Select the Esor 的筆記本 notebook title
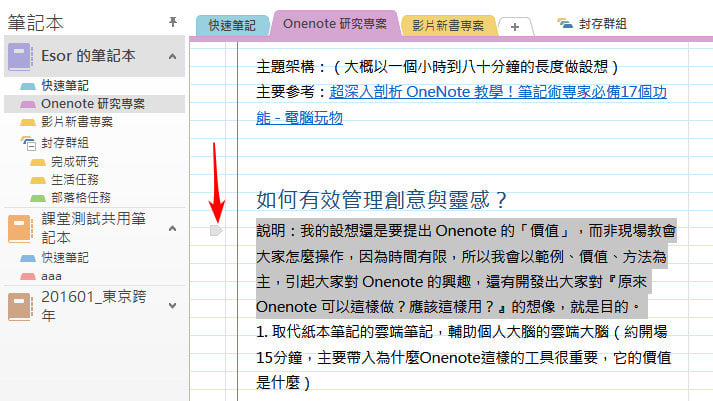 (88, 56)
